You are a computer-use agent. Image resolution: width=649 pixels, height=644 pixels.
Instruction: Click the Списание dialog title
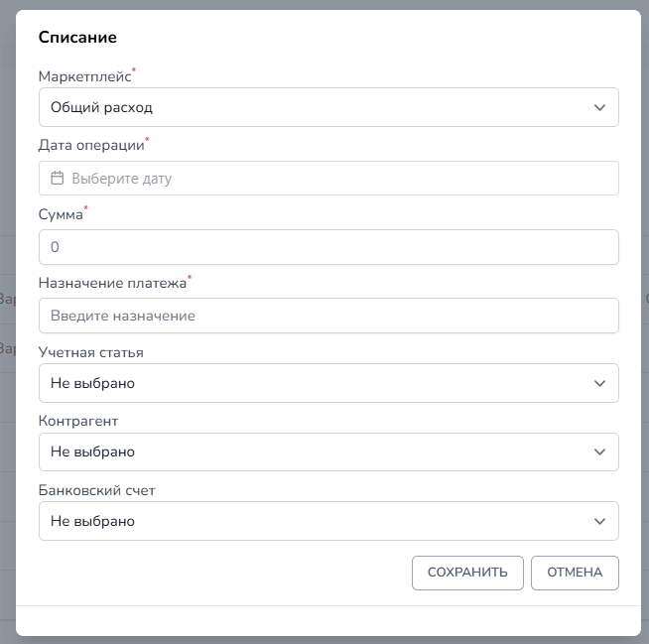point(77,38)
